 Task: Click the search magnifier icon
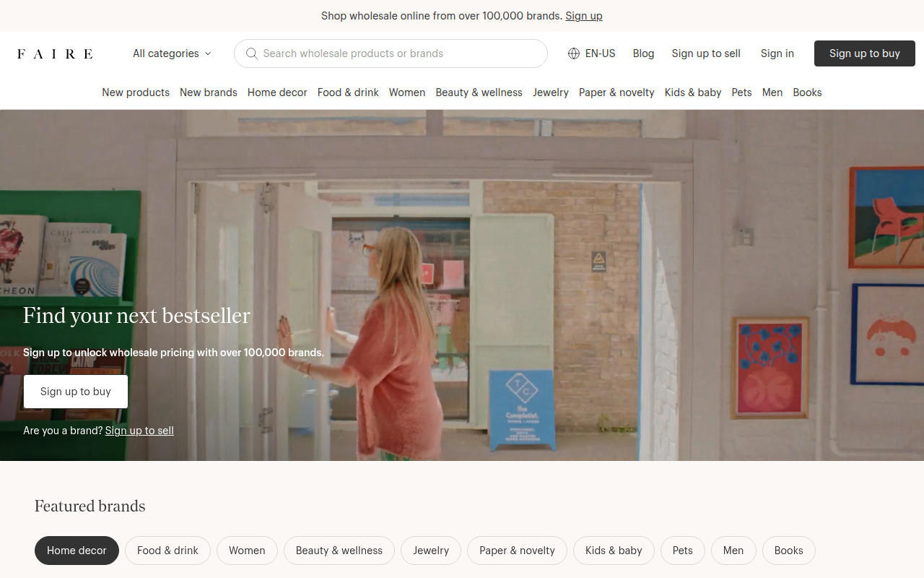pyautogui.click(x=252, y=53)
